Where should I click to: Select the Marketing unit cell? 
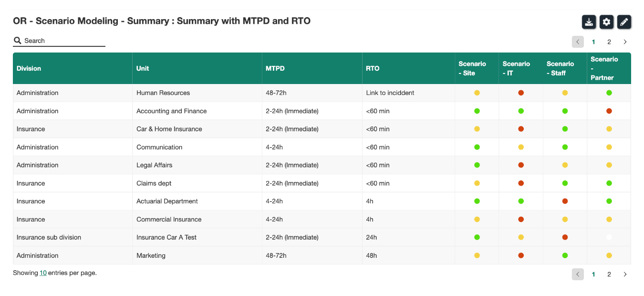[x=197, y=255]
